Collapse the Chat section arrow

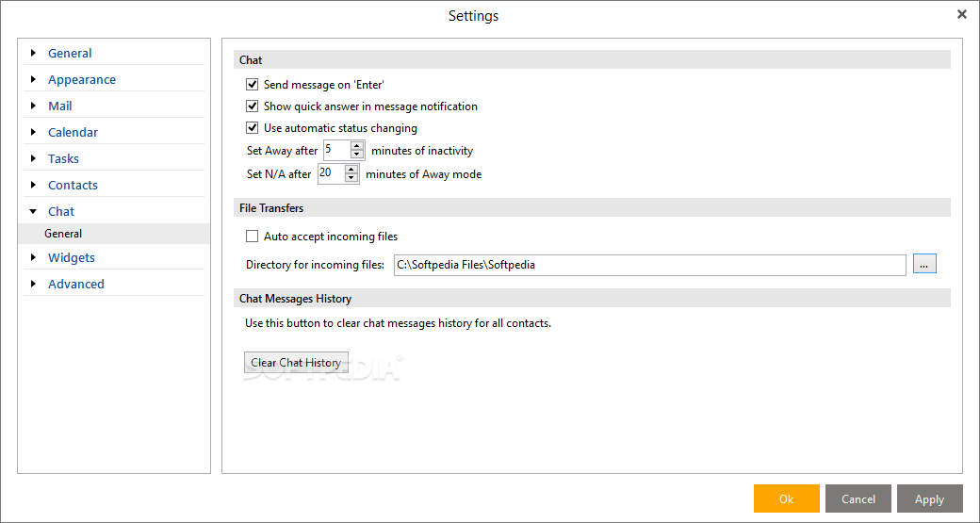coord(33,211)
